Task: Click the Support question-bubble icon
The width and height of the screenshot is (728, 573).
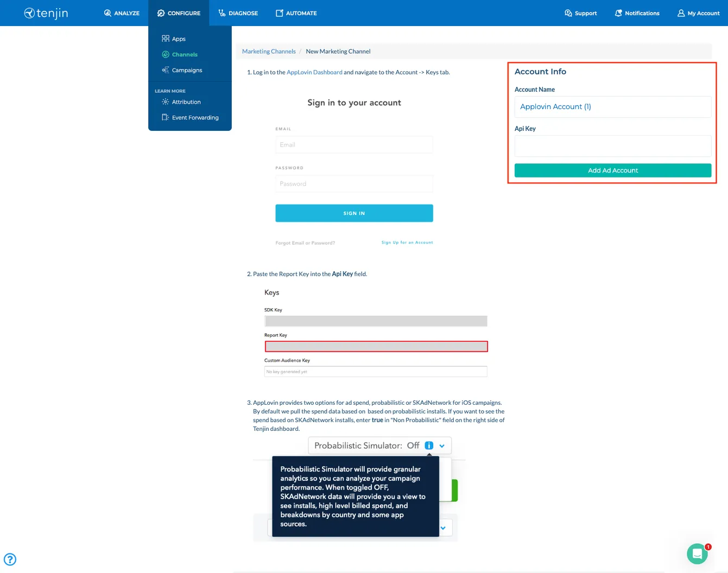Action: click(567, 12)
